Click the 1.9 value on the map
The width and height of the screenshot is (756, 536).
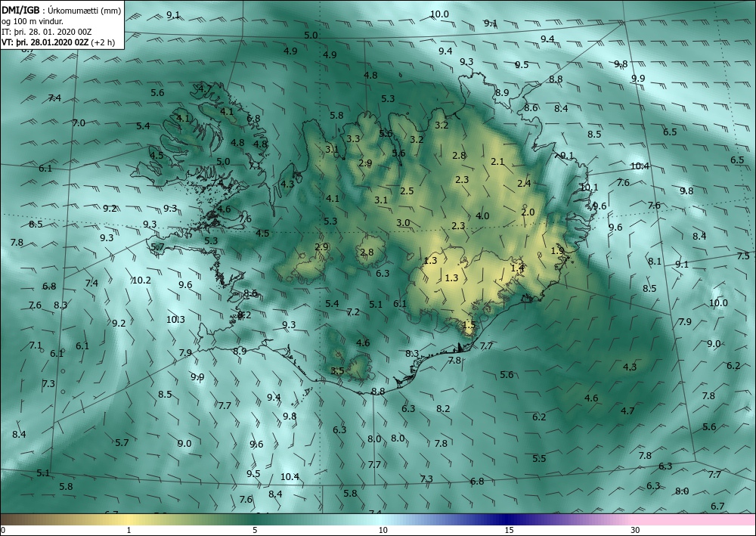click(557, 251)
